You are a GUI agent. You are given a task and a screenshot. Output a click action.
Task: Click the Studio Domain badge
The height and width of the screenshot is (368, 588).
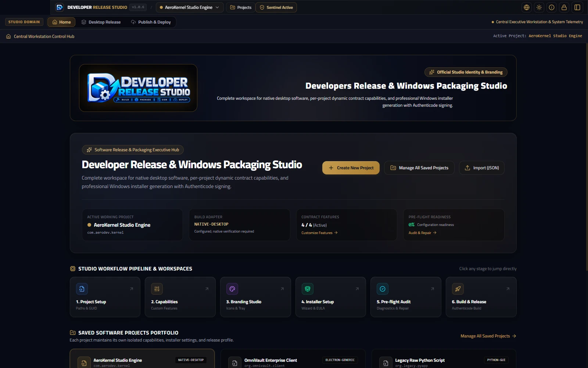point(24,22)
